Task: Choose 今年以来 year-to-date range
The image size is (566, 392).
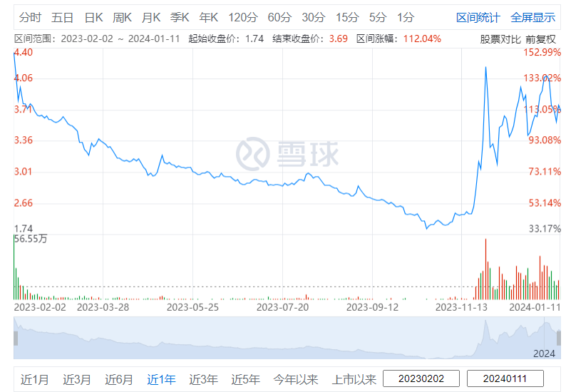Action: click(x=296, y=379)
